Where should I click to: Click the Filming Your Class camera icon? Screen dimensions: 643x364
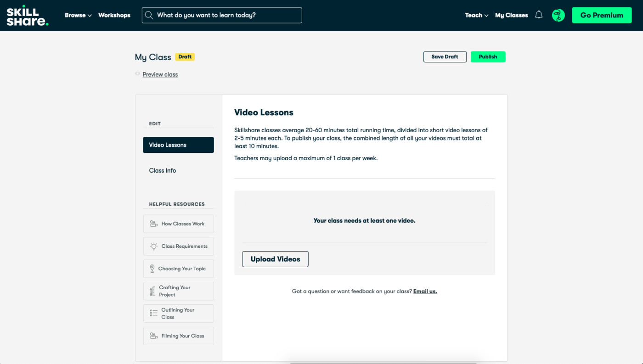153,336
